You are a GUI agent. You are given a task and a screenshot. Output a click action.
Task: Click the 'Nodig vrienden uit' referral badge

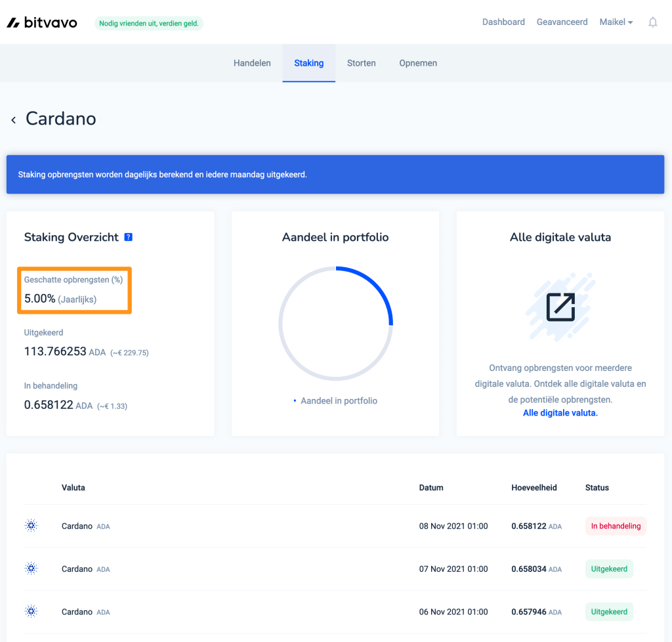149,24
